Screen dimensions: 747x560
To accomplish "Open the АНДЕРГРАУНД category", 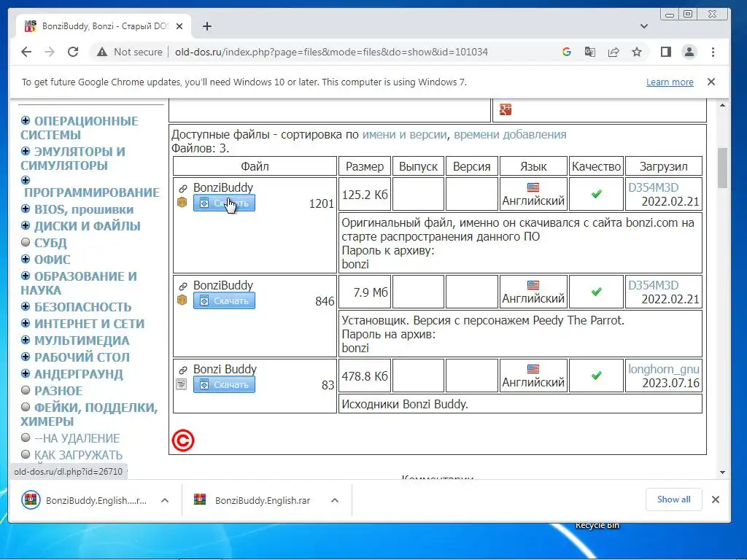I will 78,374.
